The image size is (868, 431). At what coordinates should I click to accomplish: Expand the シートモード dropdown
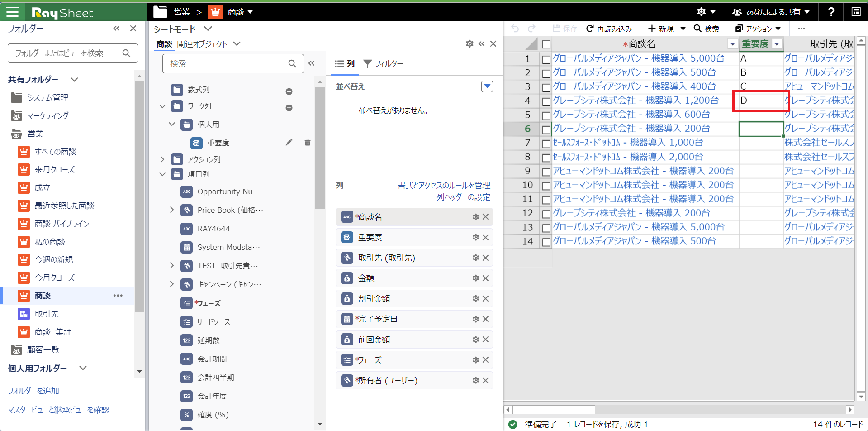(x=208, y=29)
